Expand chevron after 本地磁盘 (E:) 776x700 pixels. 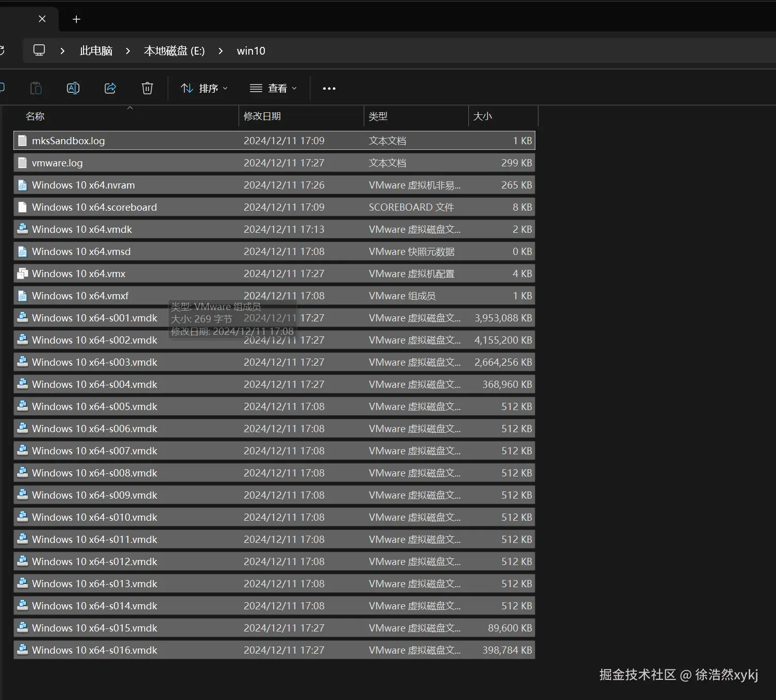(221, 50)
